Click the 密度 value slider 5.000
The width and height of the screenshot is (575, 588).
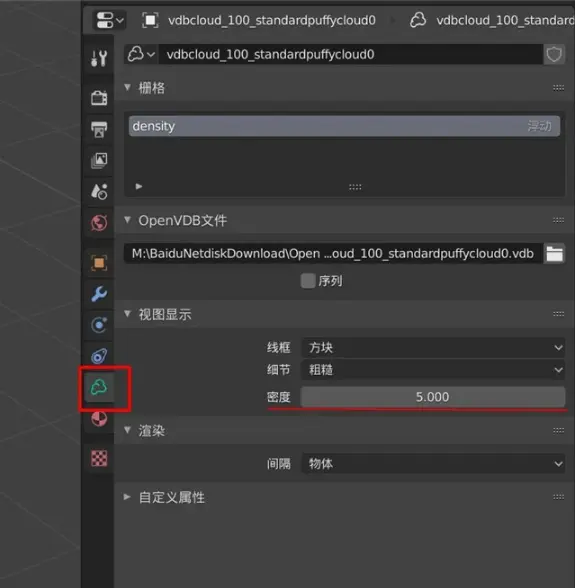433,397
